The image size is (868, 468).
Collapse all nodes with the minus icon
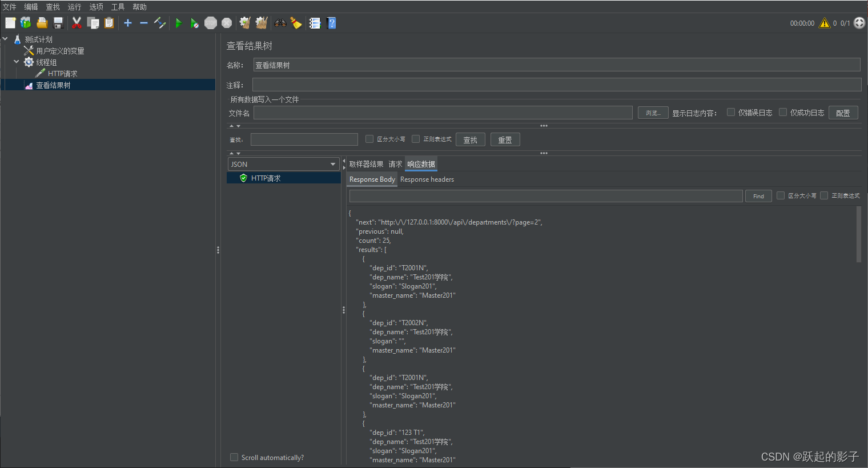coord(144,23)
